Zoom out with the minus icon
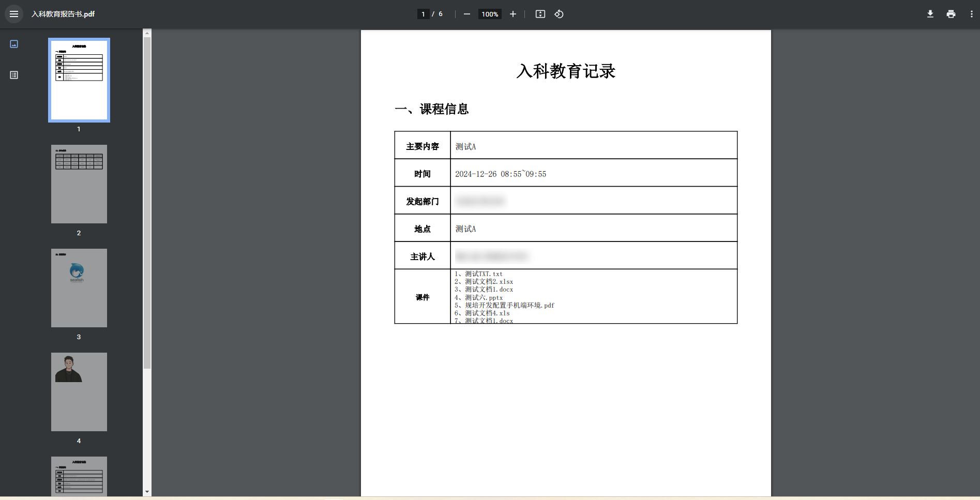Screen dimensions: 980x500 467,14
